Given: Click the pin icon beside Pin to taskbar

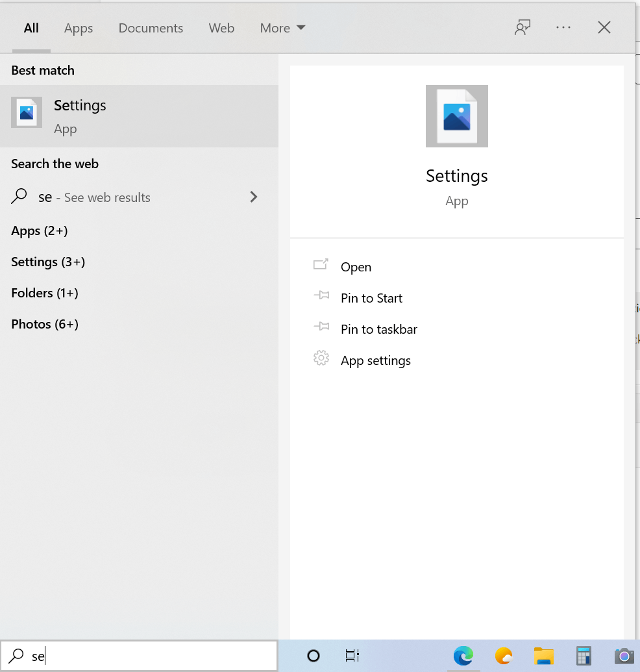Looking at the screenshot, I should click(x=321, y=327).
